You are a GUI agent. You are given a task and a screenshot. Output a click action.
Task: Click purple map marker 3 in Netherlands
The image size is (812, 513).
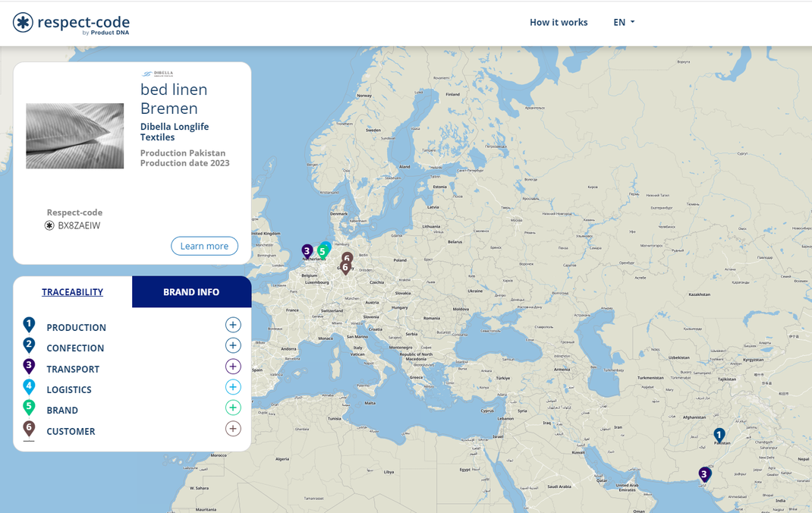(x=307, y=252)
